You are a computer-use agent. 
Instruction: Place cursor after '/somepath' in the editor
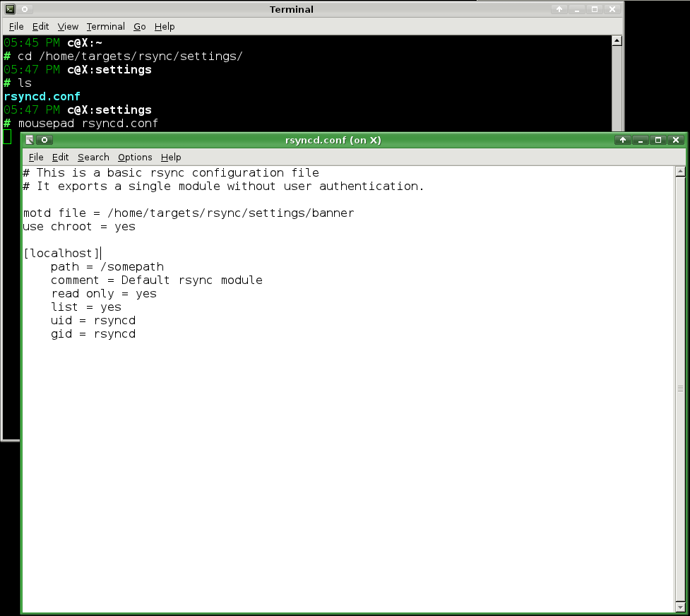[165, 267]
